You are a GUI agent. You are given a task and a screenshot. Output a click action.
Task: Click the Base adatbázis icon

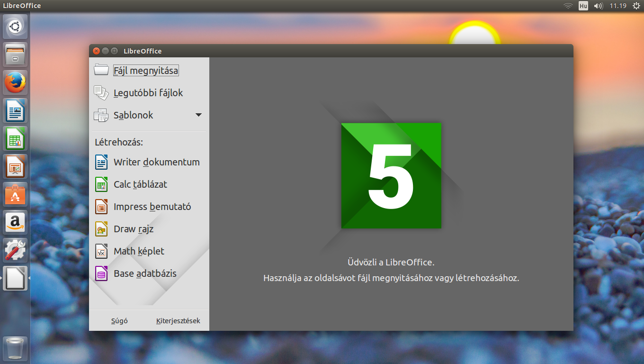[x=101, y=273]
